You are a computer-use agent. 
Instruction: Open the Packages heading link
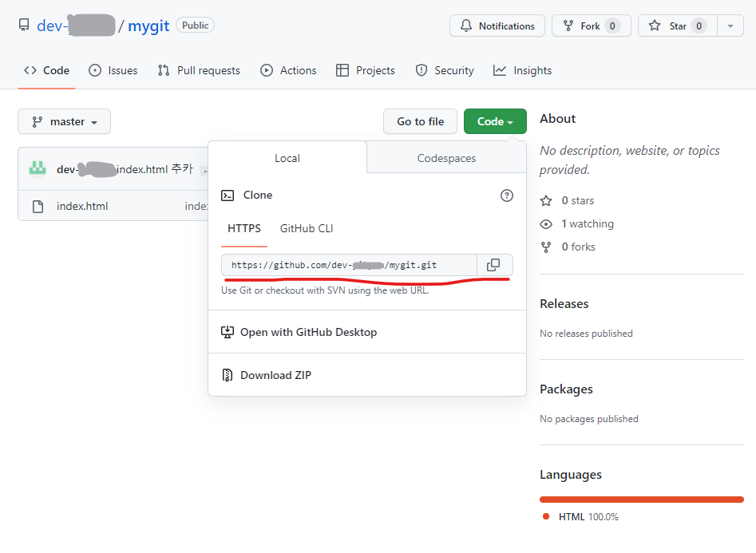(x=566, y=389)
